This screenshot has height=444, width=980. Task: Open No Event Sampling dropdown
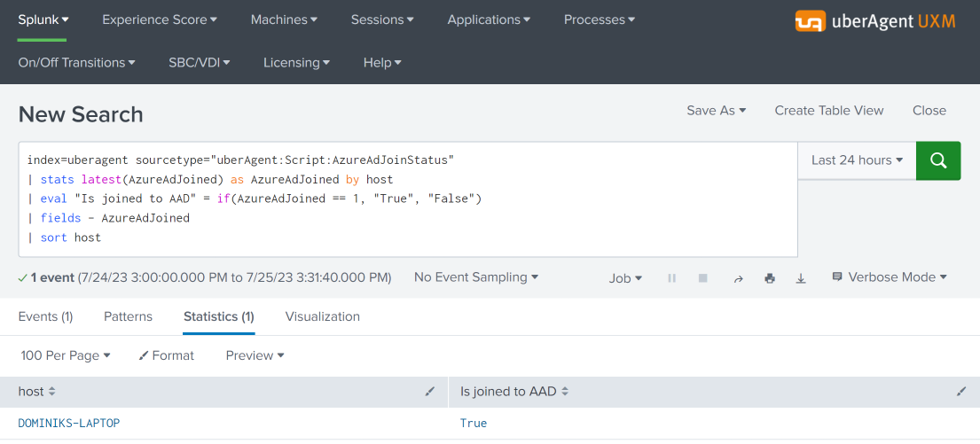476,277
